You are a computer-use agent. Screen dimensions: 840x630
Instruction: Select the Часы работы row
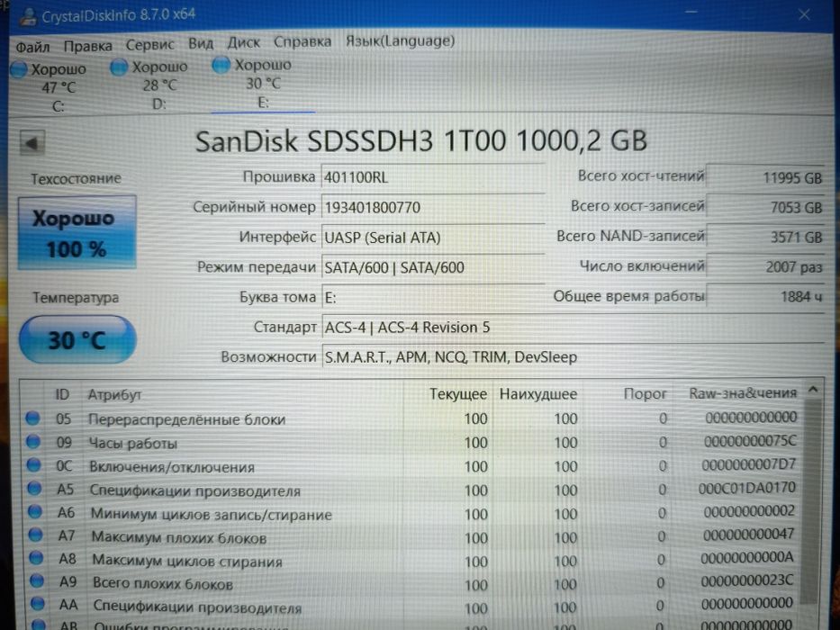412,443
